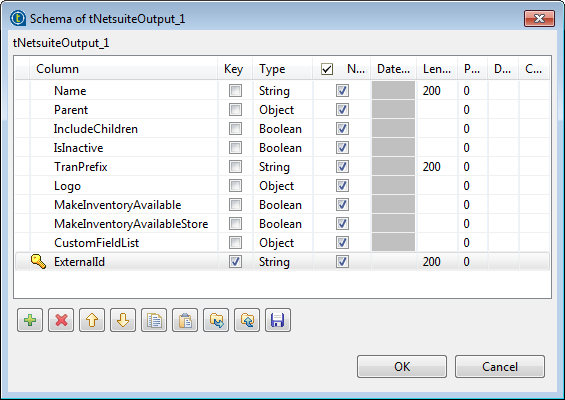
Task: Tick Key checkbox for IncludeChildren row
Action: tap(235, 129)
